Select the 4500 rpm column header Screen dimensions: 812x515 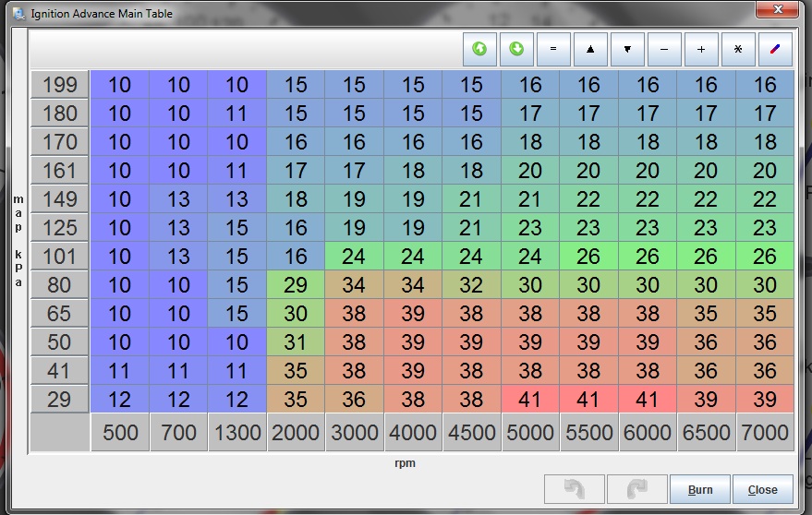(472, 432)
